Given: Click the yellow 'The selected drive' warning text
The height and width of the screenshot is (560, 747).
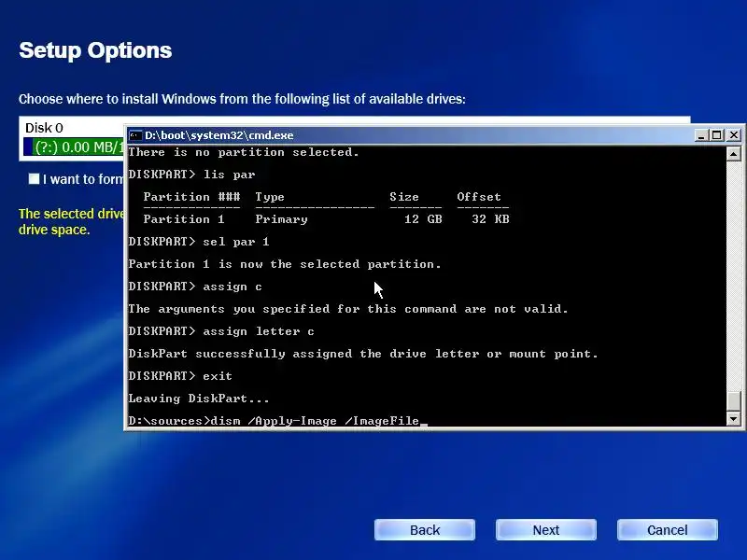Looking at the screenshot, I should click(x=72, y=221).
